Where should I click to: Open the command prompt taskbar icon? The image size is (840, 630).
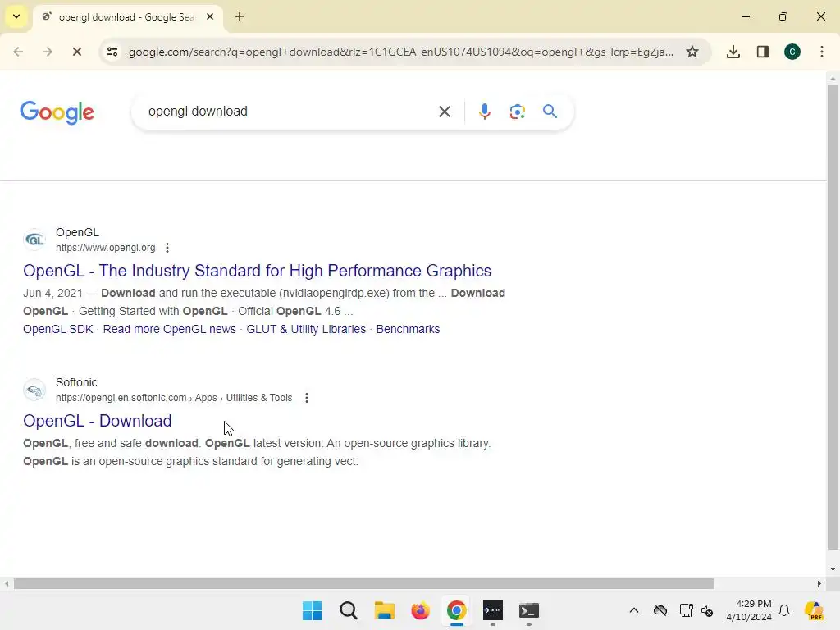tap(529, 610)
